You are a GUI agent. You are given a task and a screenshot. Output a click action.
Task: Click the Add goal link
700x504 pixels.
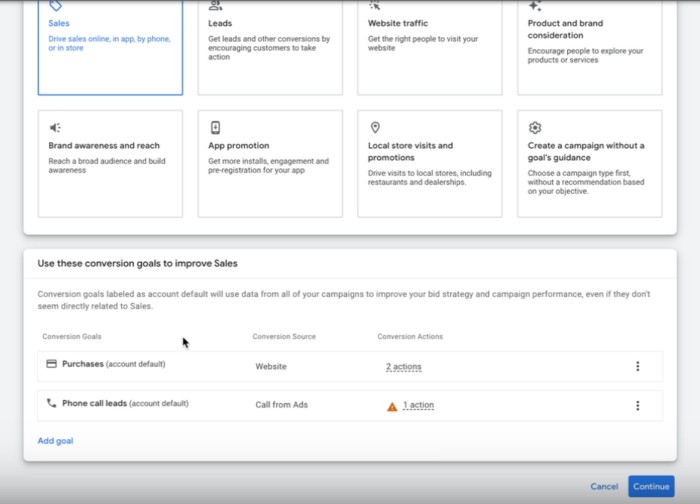point(55,441)
